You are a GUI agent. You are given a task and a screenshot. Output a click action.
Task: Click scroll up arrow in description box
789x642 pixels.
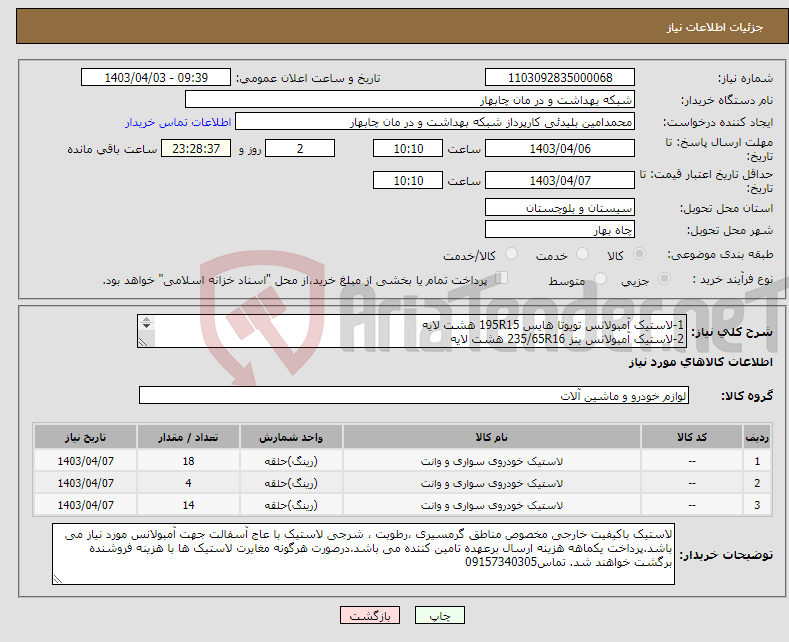(146, 319)
